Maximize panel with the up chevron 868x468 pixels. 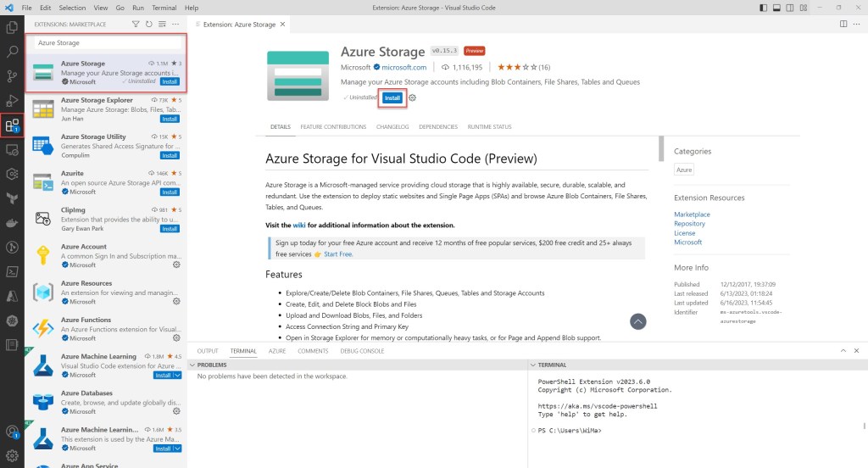click(843, 350)
